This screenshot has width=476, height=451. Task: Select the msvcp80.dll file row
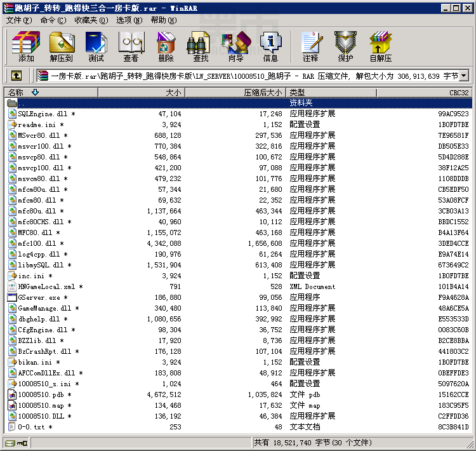(x=238, y=157)
